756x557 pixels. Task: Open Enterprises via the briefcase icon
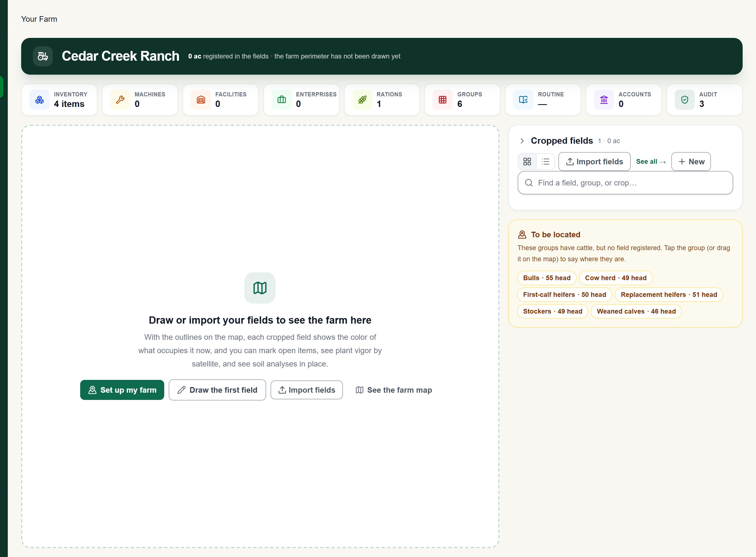pyautogui.click(x=282, y=100)
